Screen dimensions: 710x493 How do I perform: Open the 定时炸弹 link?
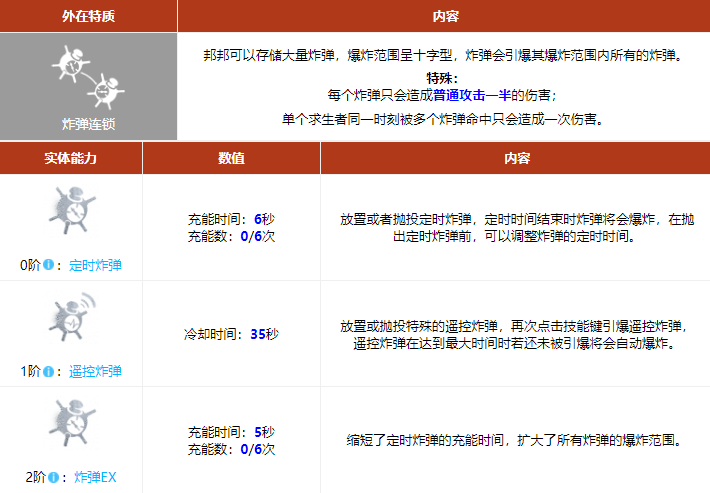(x=96, y=266)
